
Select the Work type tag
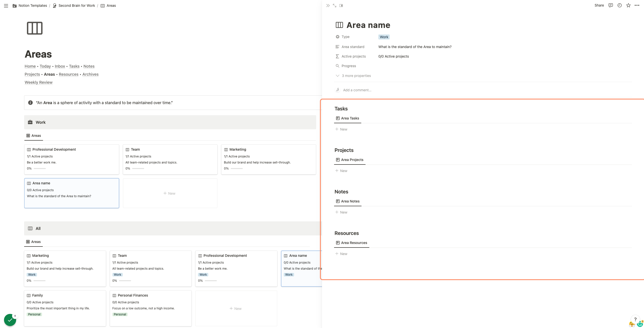[x=384, y=37]
